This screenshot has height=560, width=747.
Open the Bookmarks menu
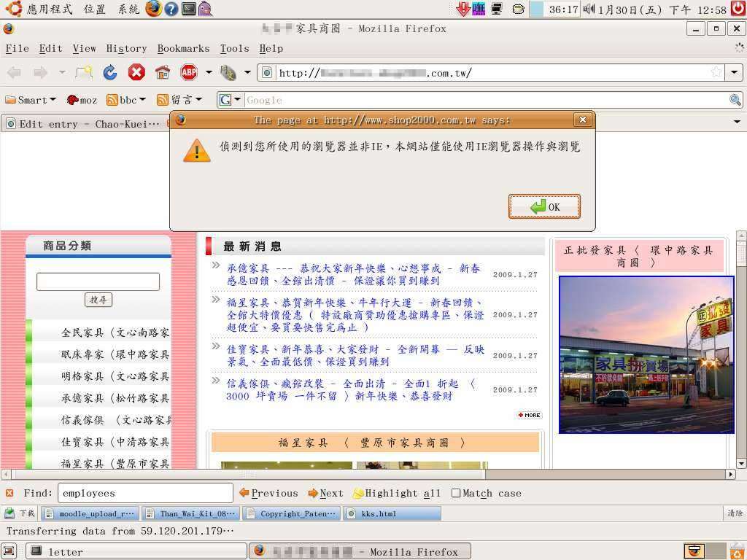183,48
